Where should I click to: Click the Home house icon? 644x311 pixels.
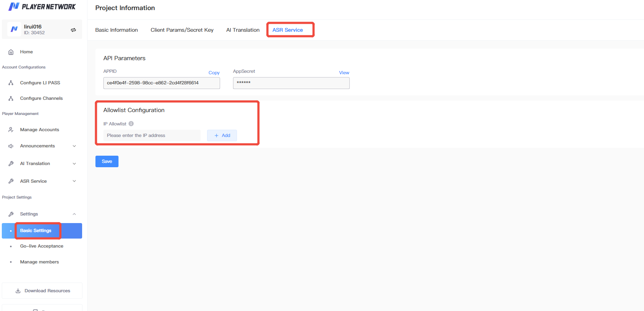[11, 52]
